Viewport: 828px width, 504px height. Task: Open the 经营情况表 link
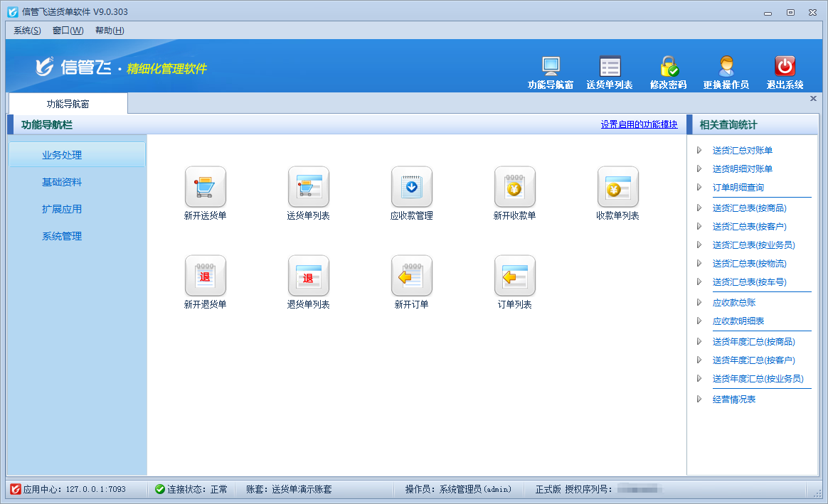tap(734, 399)
